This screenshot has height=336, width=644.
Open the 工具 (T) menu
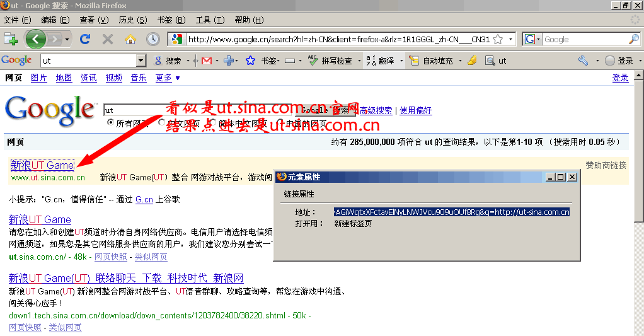point(210,20)
